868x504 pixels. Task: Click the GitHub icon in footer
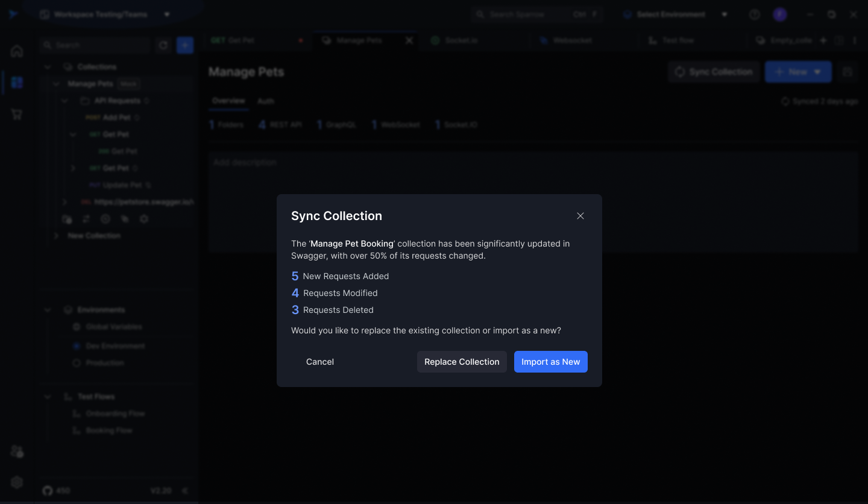coord(48,491)
